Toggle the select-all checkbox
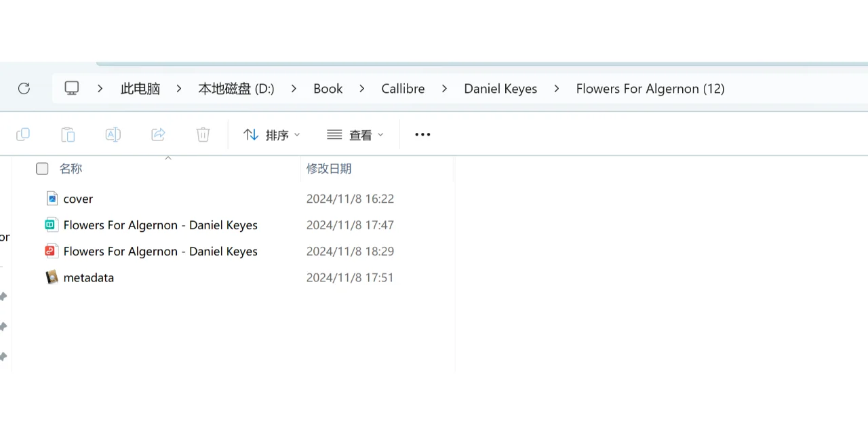The width and height of the screenshot is (868, 434). click(x=42, y=169)
